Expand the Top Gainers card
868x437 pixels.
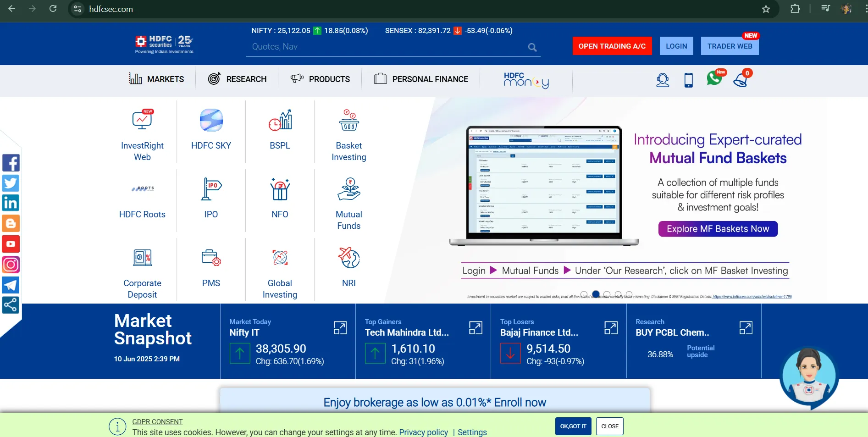pyautogui.click(x=475, y=328)
